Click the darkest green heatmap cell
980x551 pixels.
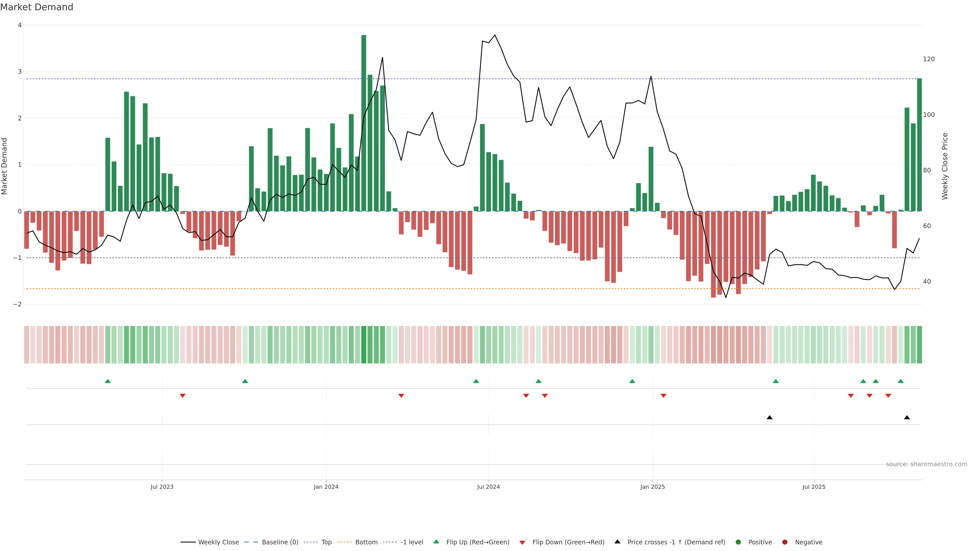tap(364, 345)
